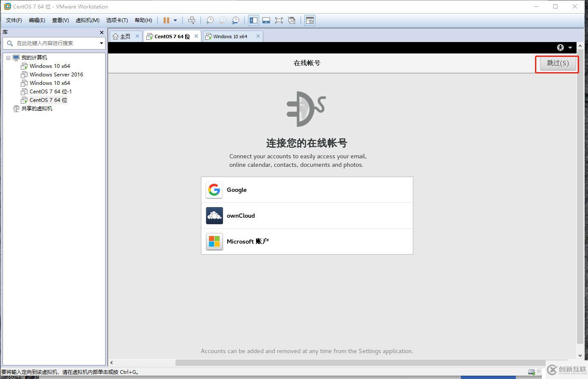This screenshot has height=379, width=588.
Task: Click the 连接您的在线帐号 heading
Action: [307, 143]
